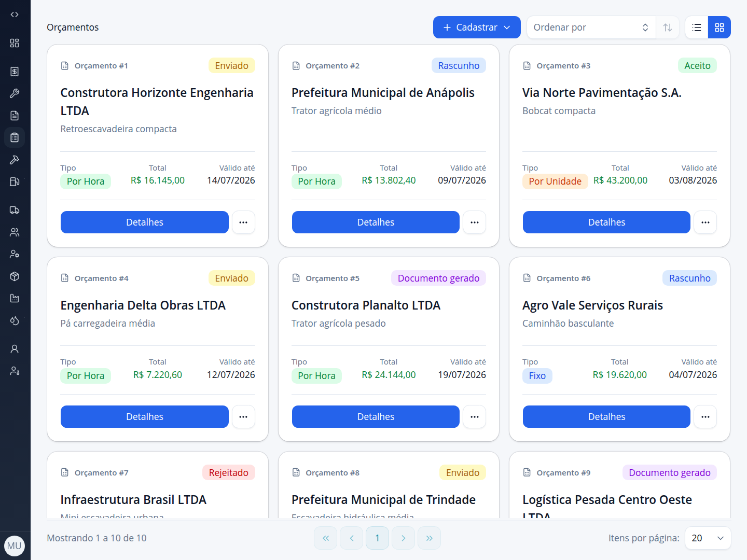Open the factory icon in sidebar
This screenshot has height=560, width=747.
[x=15, y=298]
